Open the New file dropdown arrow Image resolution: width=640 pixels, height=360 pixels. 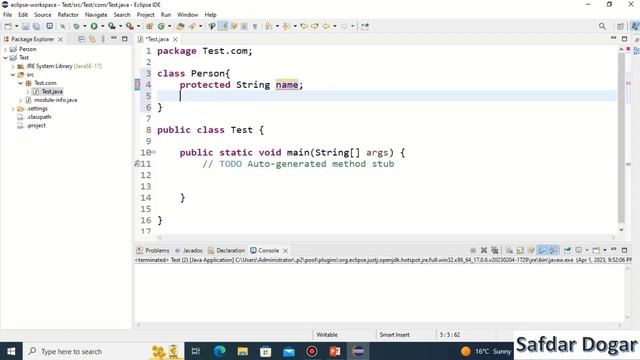click(16, 26)
